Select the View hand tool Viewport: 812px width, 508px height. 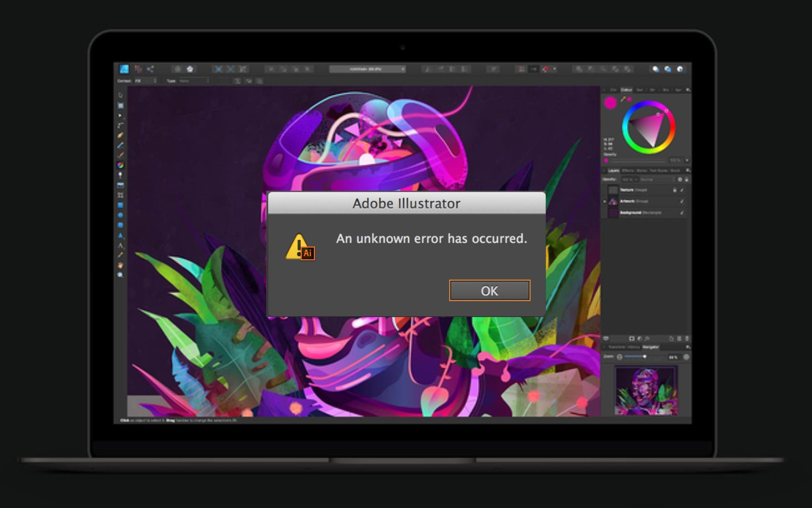click(121, 265)
